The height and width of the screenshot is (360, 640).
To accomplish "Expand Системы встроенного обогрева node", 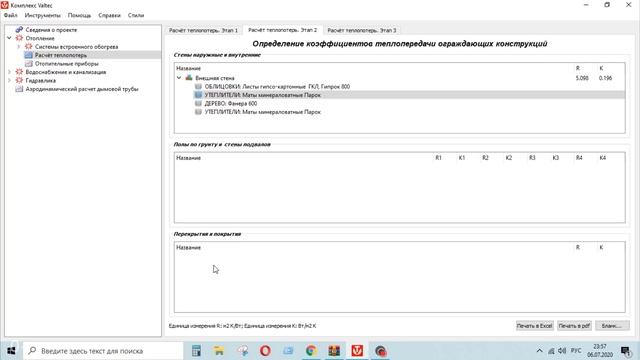I will (18, 47).
